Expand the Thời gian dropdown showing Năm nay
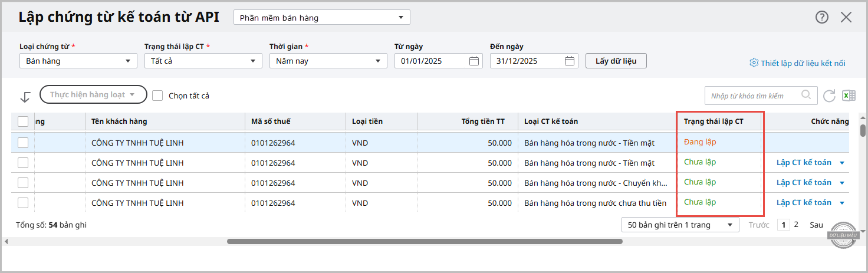 coord(328,61)
